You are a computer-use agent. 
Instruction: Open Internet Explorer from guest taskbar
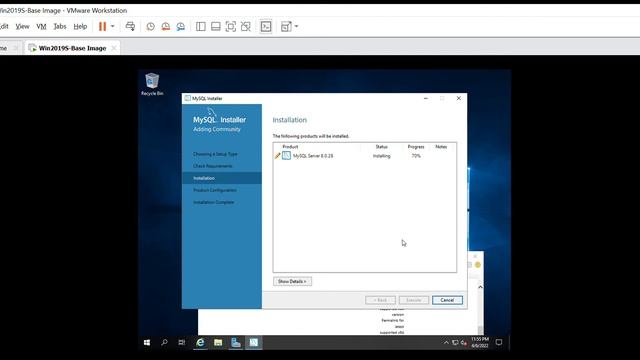point(200,342)
